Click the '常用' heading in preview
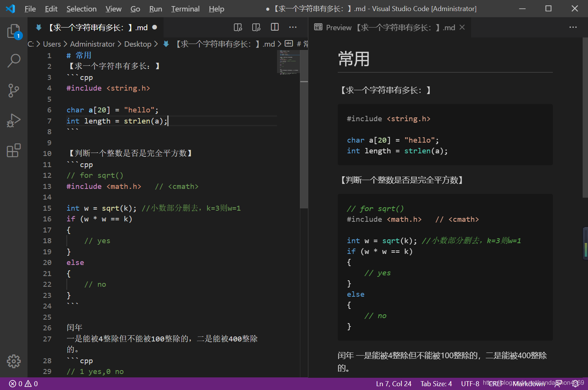Screen dimensions: 588x390 (x=354, y=59)
